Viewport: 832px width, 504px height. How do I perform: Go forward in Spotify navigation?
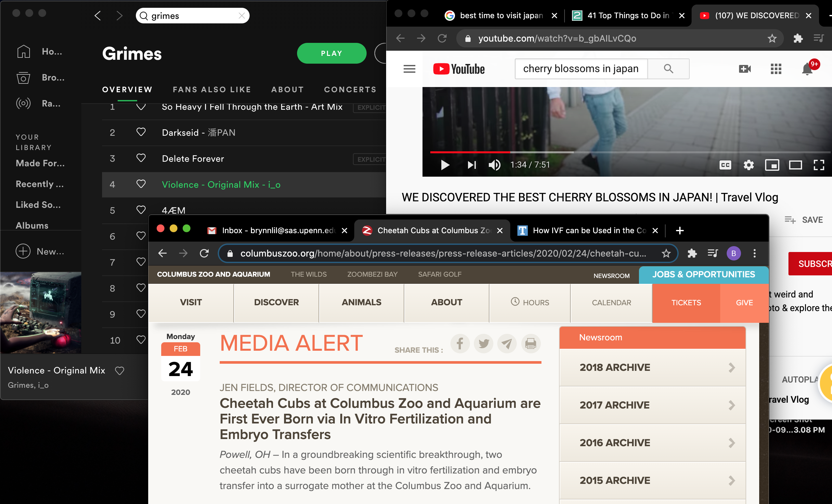point(119,16)
